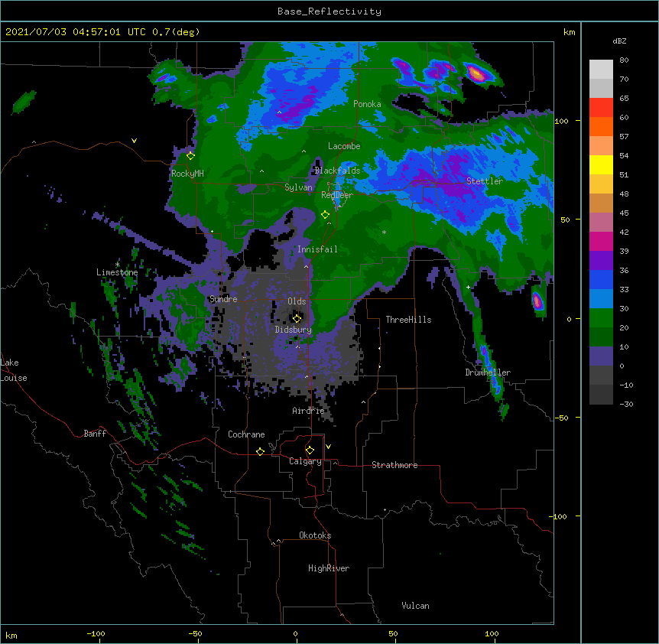Screen dimensions: 659x644
Task: Click the Banff label
Action: 95,434
